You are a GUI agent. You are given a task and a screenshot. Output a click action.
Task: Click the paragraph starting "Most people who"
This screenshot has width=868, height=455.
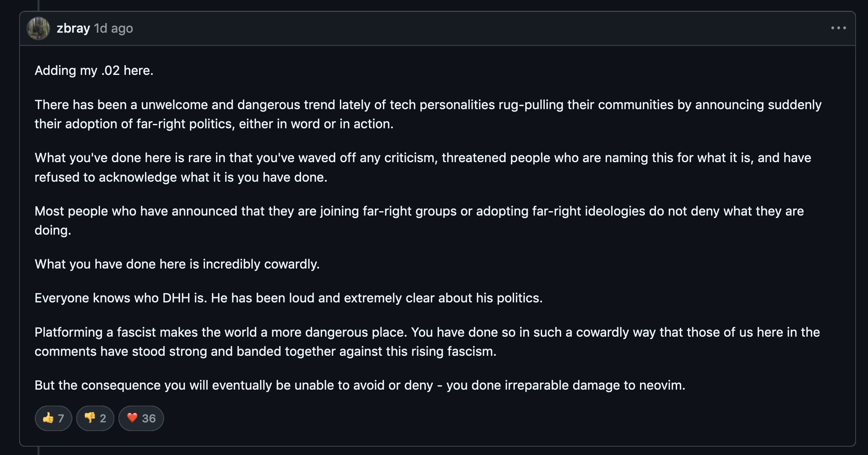[419, 221]
